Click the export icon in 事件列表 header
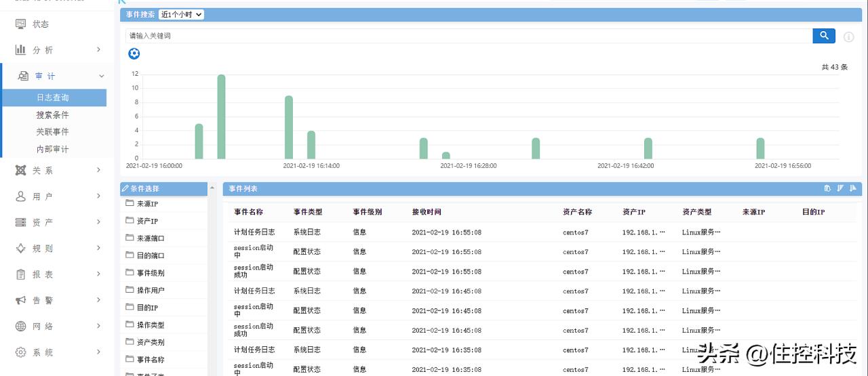The width and height of the screenshot is (868, 376). click(827, 188)
